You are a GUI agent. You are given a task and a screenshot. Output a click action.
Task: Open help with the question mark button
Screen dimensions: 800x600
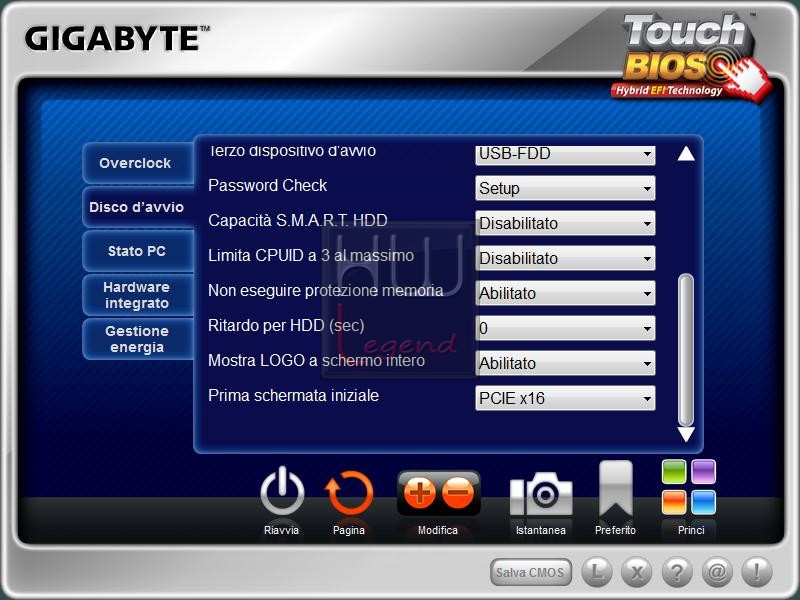tap(677, 572)
